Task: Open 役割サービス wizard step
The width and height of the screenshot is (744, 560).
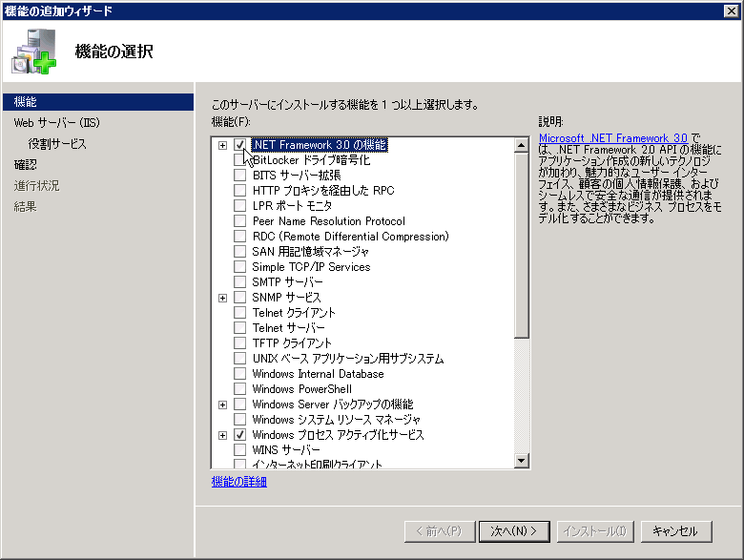Action: (x=57, y=144)
